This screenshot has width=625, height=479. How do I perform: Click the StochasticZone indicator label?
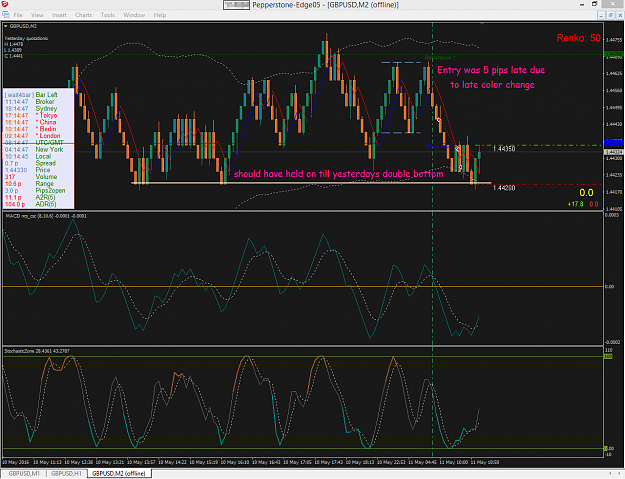(37, 351)
